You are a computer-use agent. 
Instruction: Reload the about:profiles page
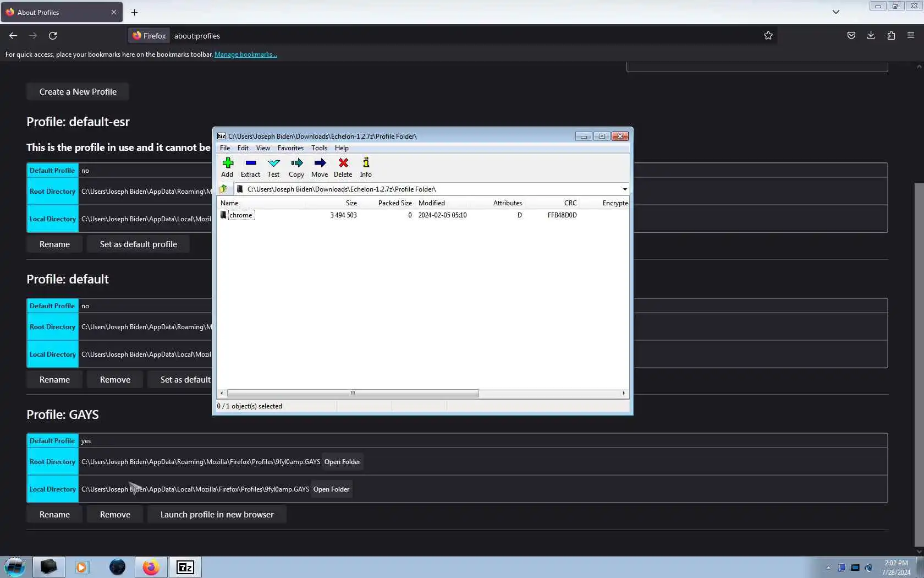pos(53,36)
